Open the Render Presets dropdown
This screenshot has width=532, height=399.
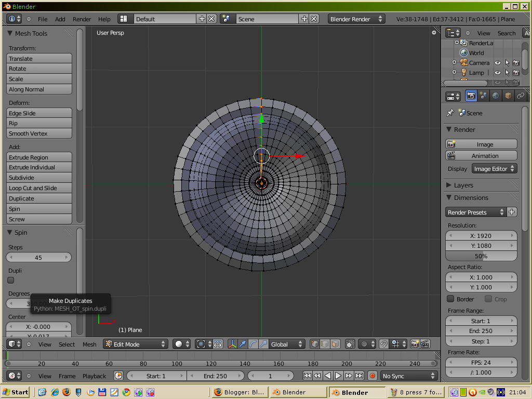coord(474,212)
